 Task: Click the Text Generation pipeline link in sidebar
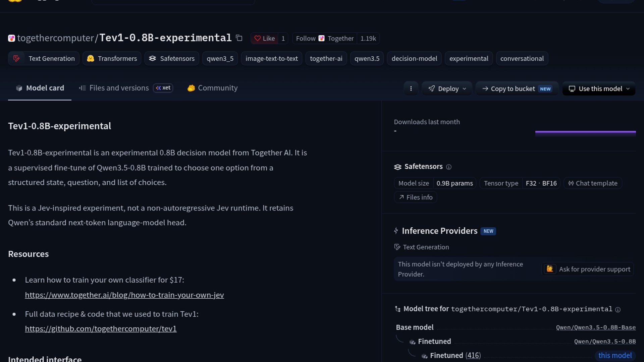pyautogui.click(x=422, y=247)
